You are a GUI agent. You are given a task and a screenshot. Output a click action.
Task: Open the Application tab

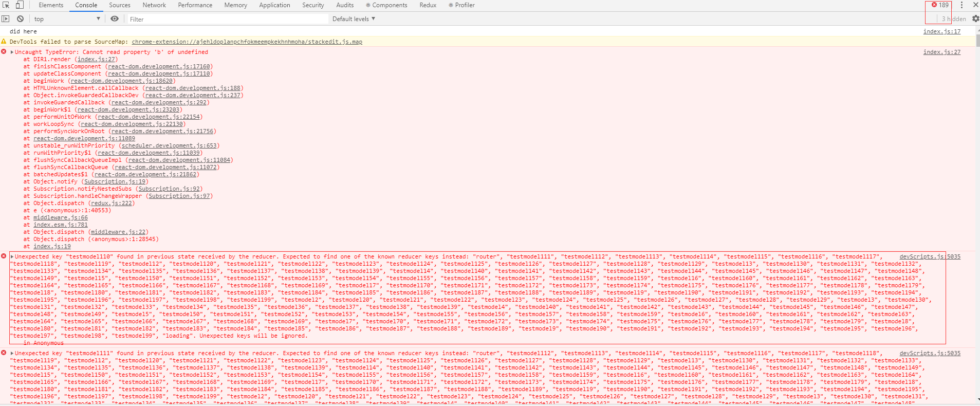[274, 5]
